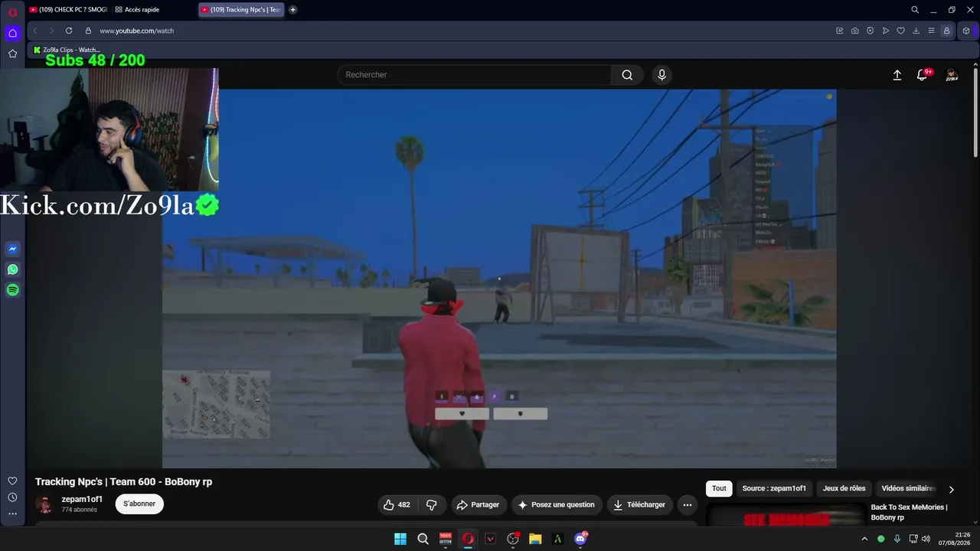This screenshot has width=980, height=551.
Task: Filter suggestions by Jeux de rôles
Action: point(844,488)
